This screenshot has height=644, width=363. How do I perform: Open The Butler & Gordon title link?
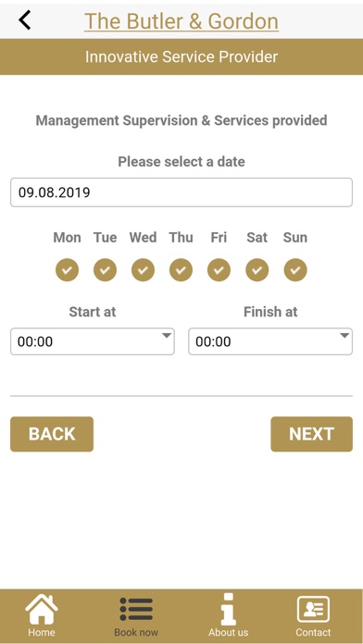181,21
